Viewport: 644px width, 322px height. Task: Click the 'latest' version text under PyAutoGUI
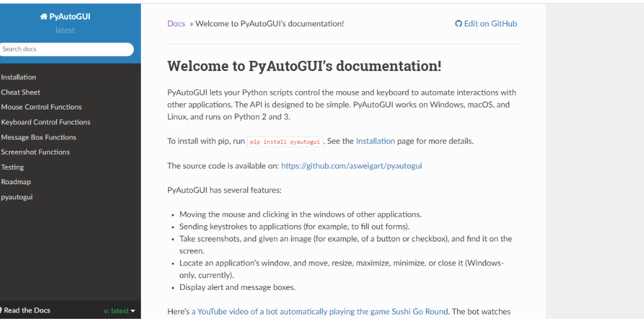pos(65,31)
